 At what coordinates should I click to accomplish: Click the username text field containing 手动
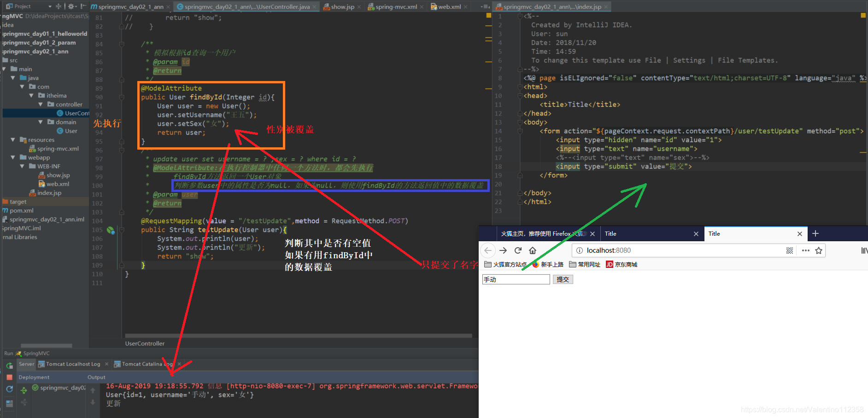click(x=516, y=279)
